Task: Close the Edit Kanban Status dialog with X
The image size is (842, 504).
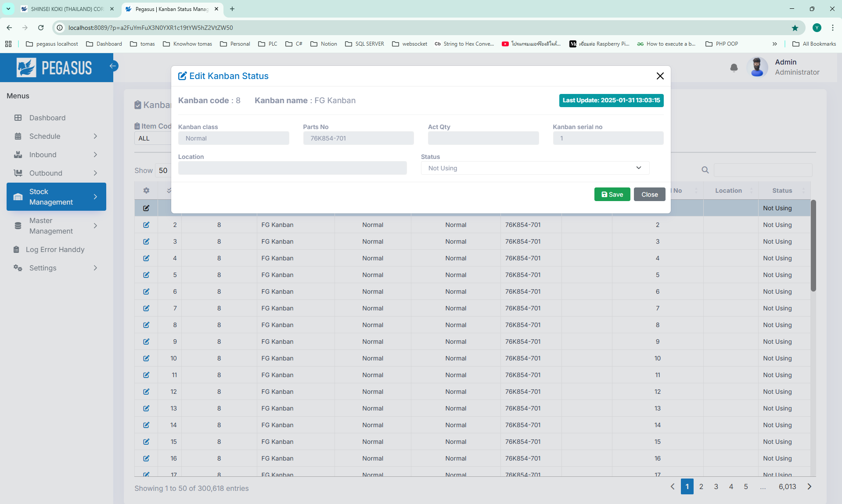Action: (x=660, y=76)
